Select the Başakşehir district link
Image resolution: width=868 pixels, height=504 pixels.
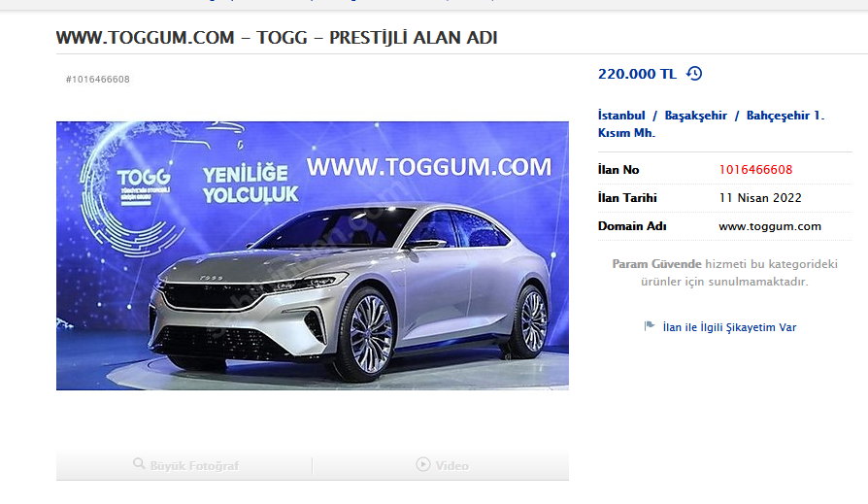click(x=695, y=116)
